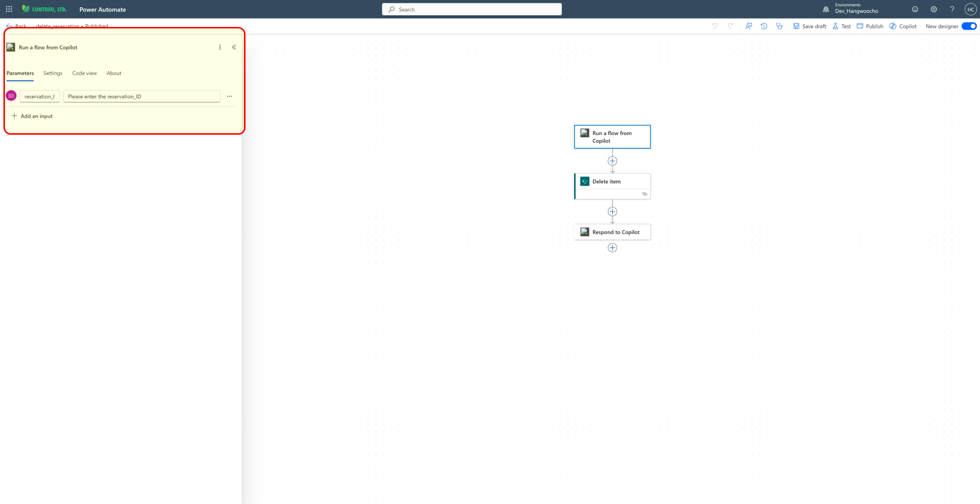
Task: Select the 'Run a flow from Copilot' canvas card
Action: pyautogui.click(x=612, y=137)
